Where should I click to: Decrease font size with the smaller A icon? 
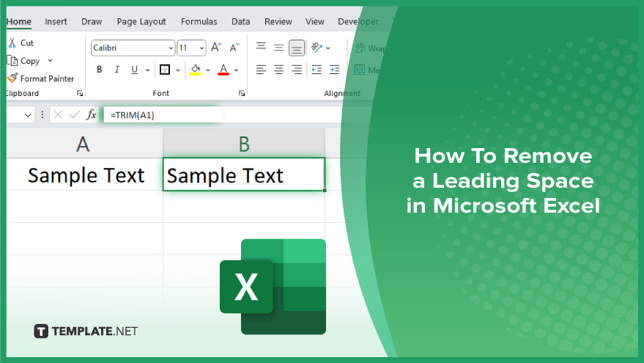coord(234,48)
